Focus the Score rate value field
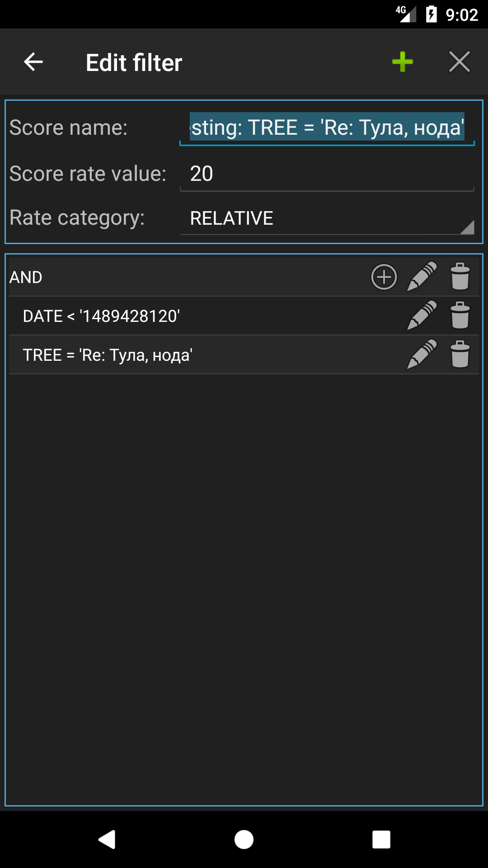 327,174
